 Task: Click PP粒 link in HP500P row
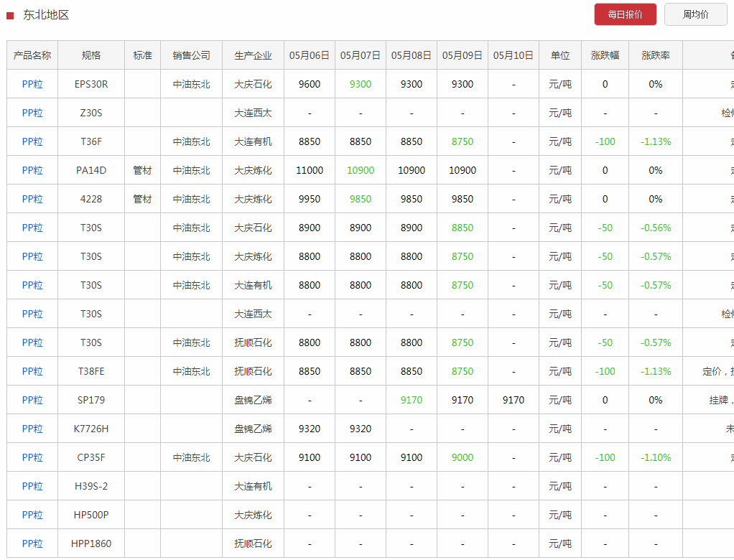[x=32, y=515]
